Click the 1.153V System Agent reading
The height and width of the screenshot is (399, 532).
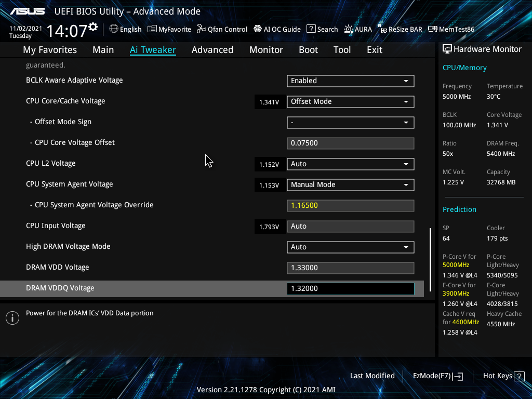[x=269, y=185]
